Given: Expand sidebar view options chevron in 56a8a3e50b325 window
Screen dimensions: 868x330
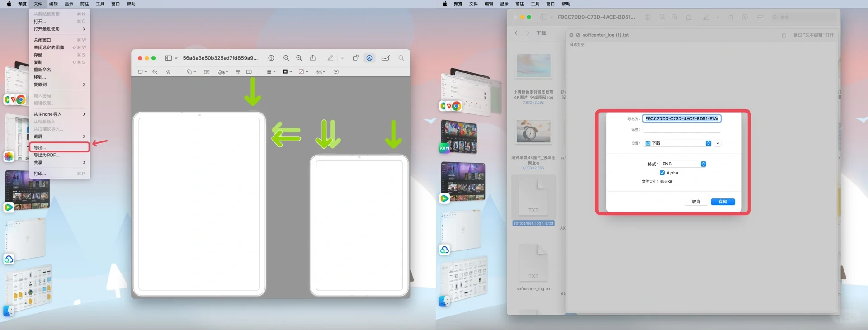Looking at the screenshot, I should (176, 58).
